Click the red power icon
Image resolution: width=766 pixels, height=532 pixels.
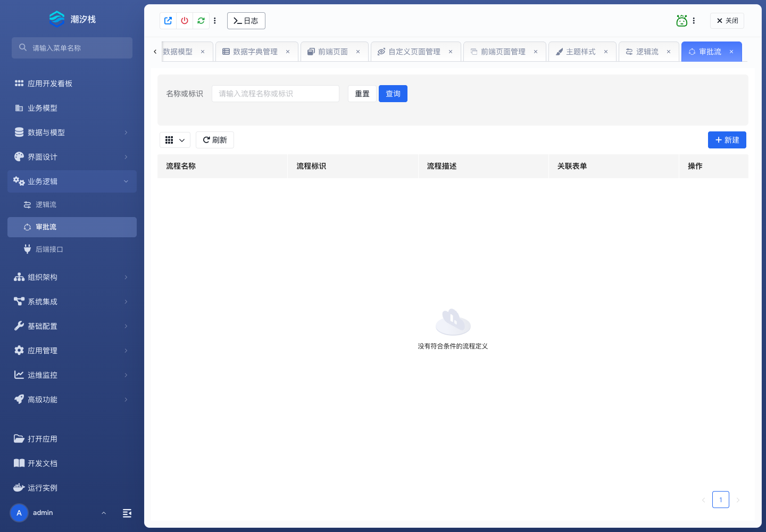click(185, 21)
